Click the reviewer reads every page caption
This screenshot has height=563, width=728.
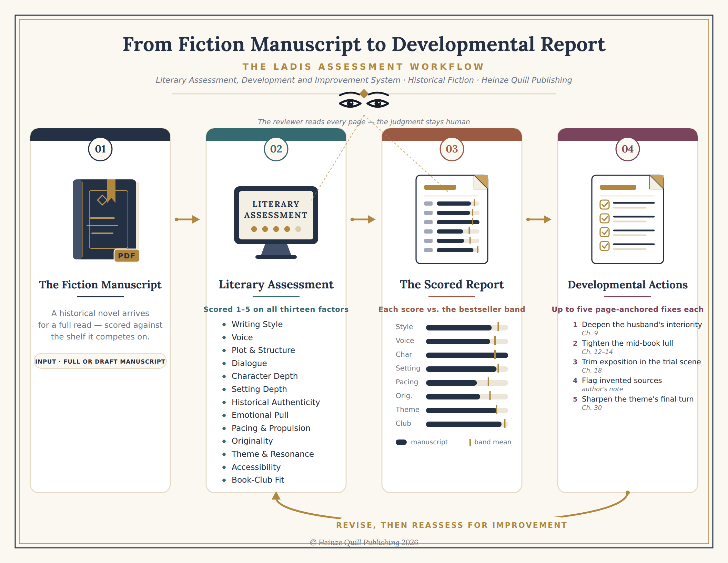pos(364,122)
